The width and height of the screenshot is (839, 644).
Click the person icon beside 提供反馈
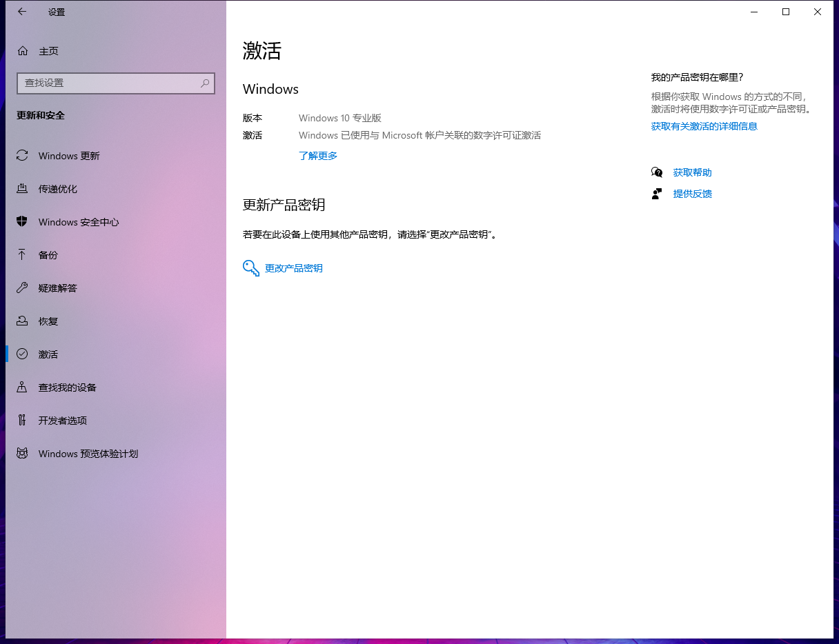(657, 194)
